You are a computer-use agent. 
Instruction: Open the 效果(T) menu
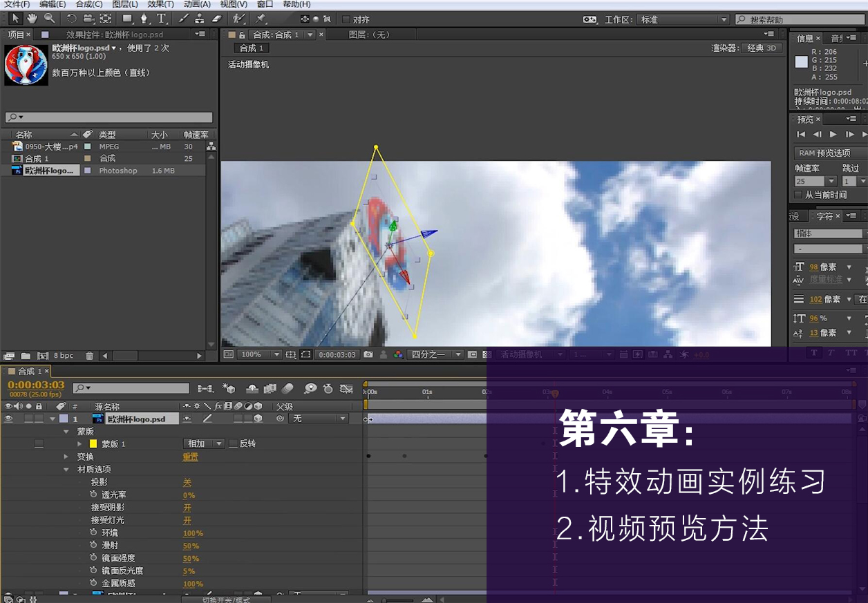click(x=160, y=4)
